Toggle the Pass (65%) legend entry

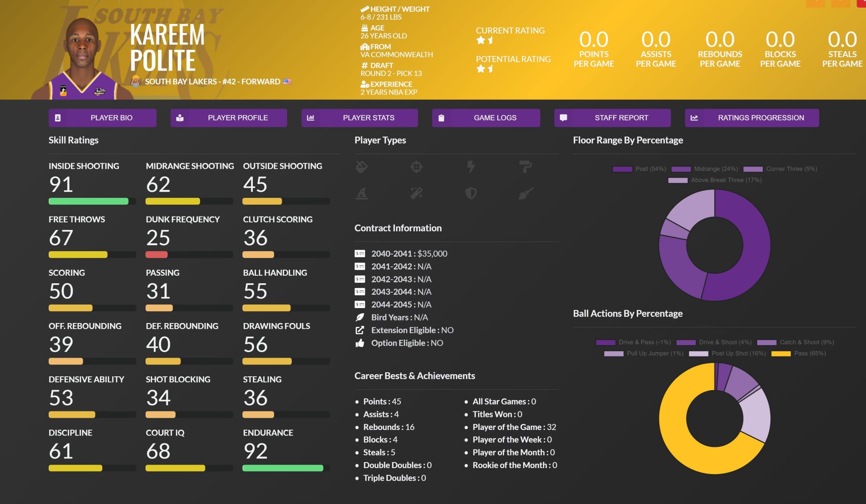798,353
